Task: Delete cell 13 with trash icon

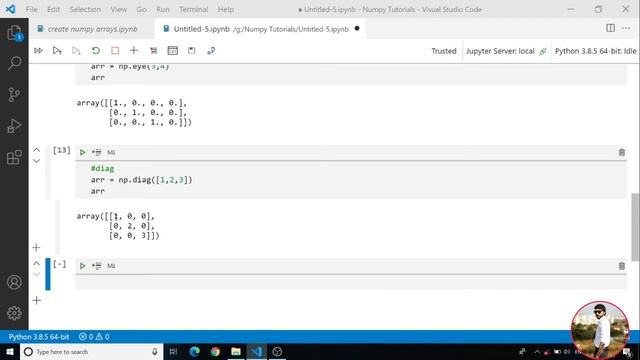Action: [622, 152]
